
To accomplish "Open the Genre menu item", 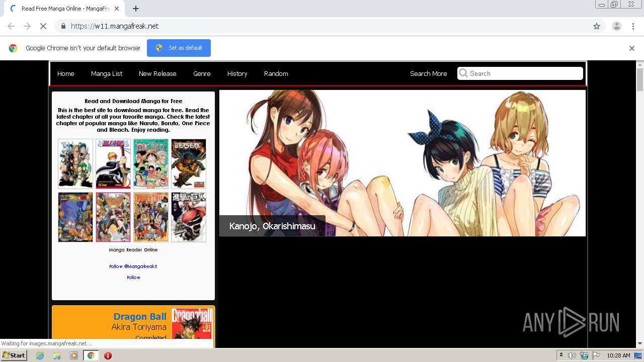I will [202, 73].
